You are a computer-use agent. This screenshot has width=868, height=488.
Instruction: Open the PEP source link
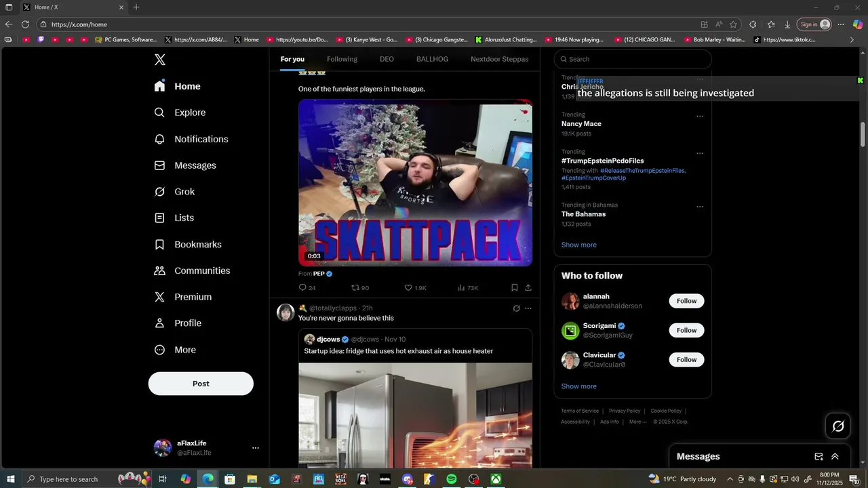click(x=323, y=274)
